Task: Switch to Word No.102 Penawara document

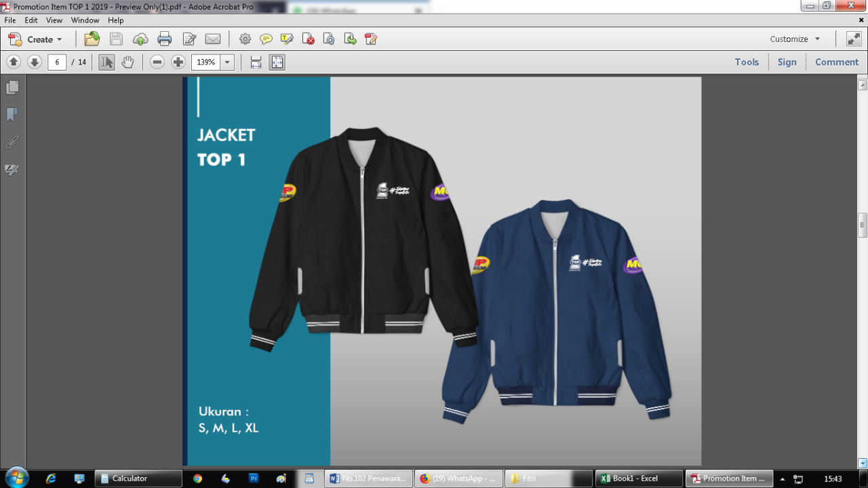Action: click(368, 478)
